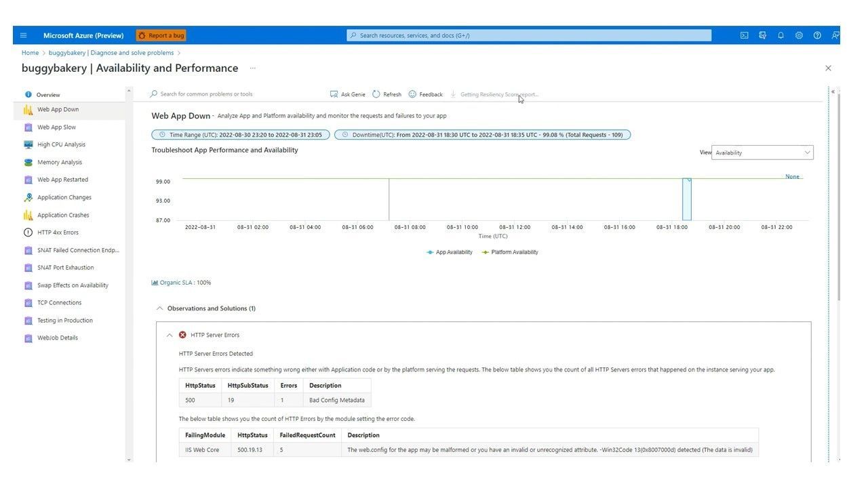868x488 pixels.
Task: Open the View Availability dropdown
Action: [x=762, y=152]
